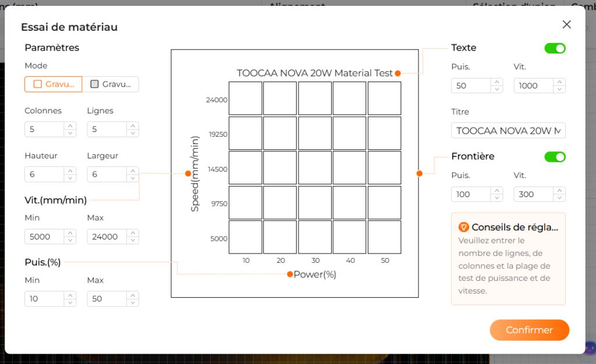Decrease Frontière Puis. 100 with down arrow
The image size is (596, 364).
click(x=497, y=198)
